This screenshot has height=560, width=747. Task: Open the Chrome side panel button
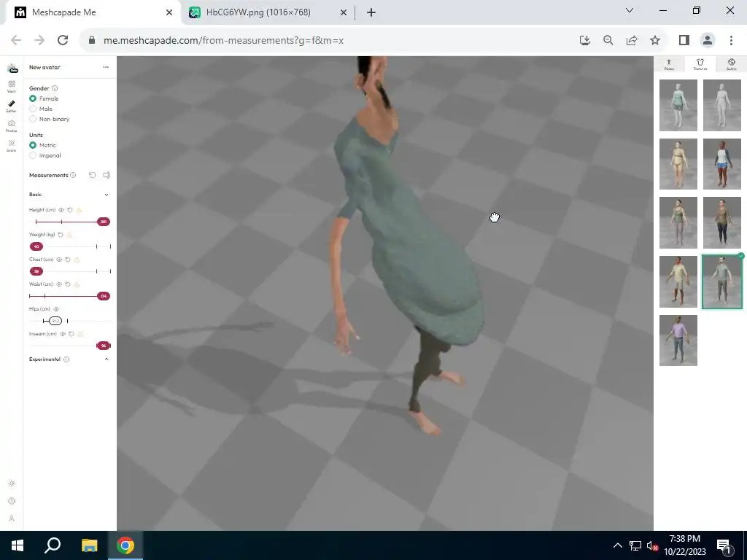coord(684,41)
